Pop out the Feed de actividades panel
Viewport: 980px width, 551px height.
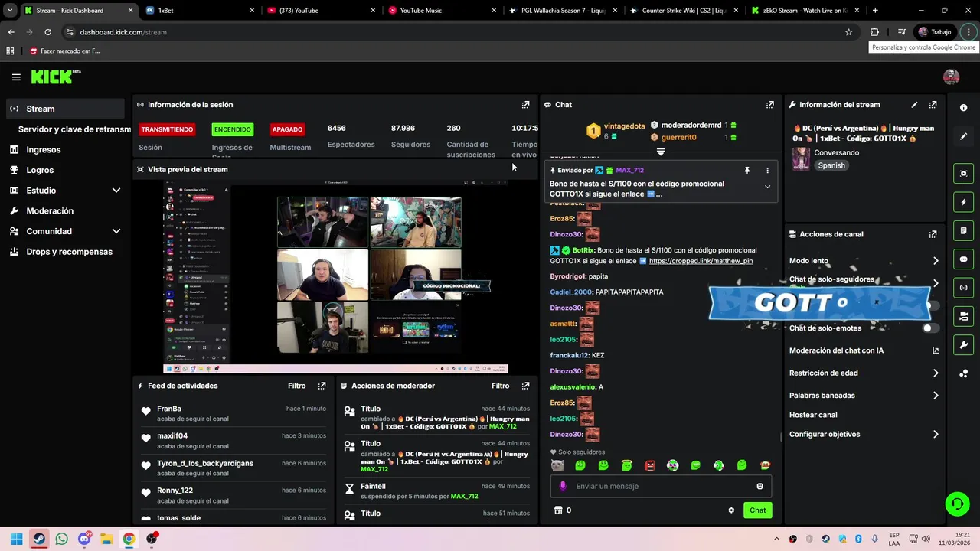pos(322,386)
